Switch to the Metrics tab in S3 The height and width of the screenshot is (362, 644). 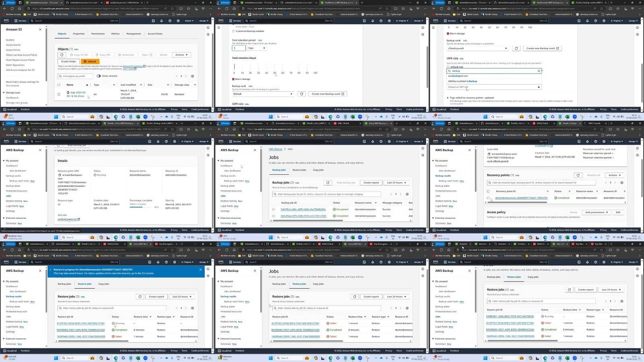tap(116, 34)
